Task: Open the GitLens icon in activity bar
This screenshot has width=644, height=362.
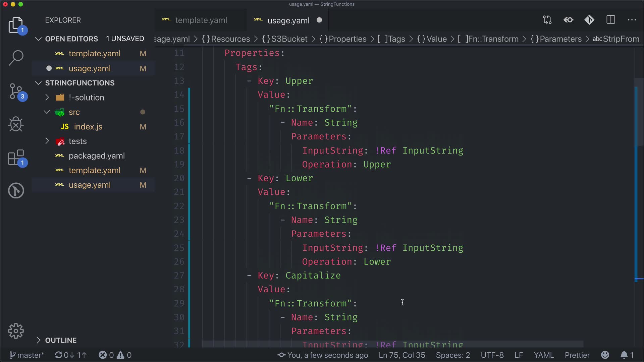Action: click(16, 190)
